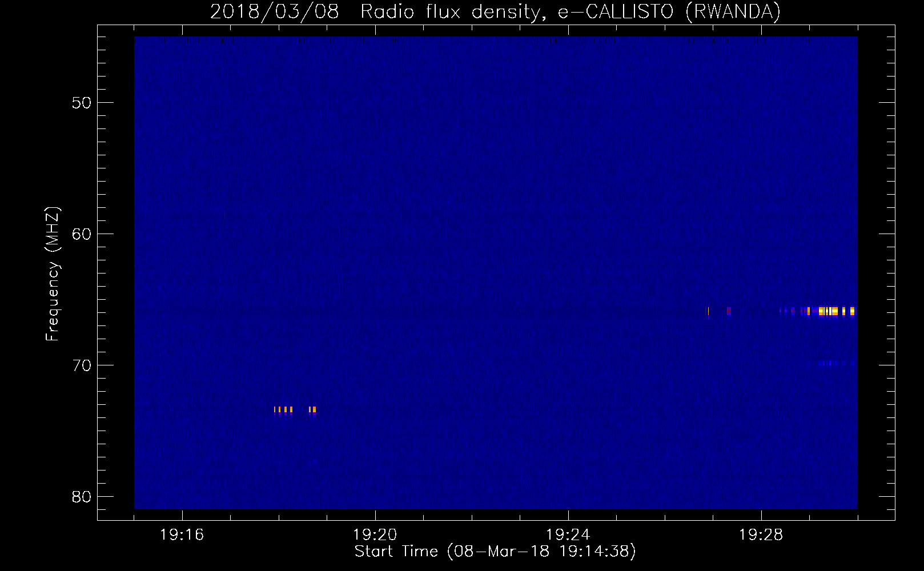Click the 19:20 time tick label
The width and height of the screenshot is (924, 571).
375,535
